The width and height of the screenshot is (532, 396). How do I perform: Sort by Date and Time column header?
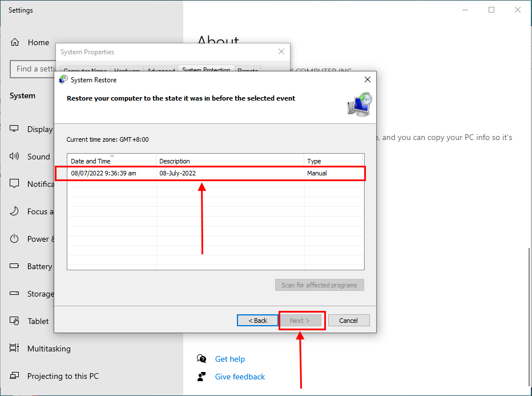pyautogui.click(x=112, y=161)
